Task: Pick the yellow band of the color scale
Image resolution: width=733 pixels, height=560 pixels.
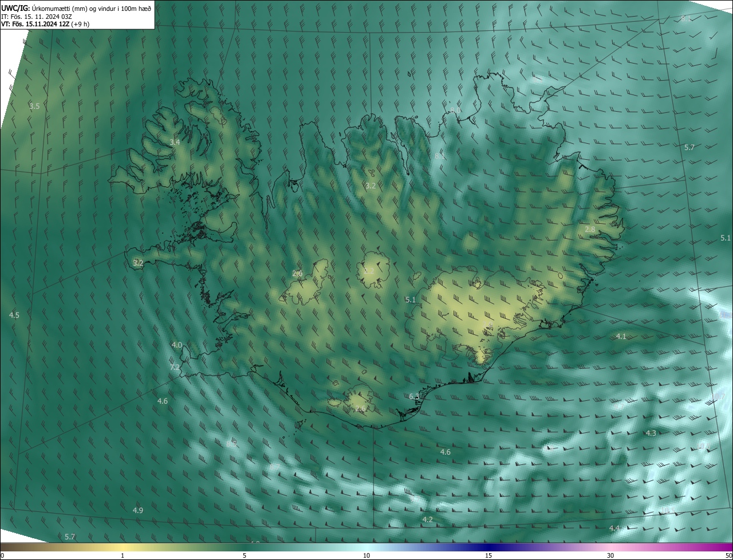Action: point(123,547)
